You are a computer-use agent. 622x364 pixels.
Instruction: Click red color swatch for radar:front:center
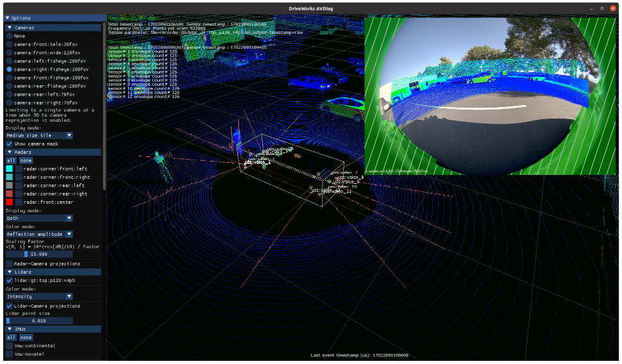[x=10, y=202]
